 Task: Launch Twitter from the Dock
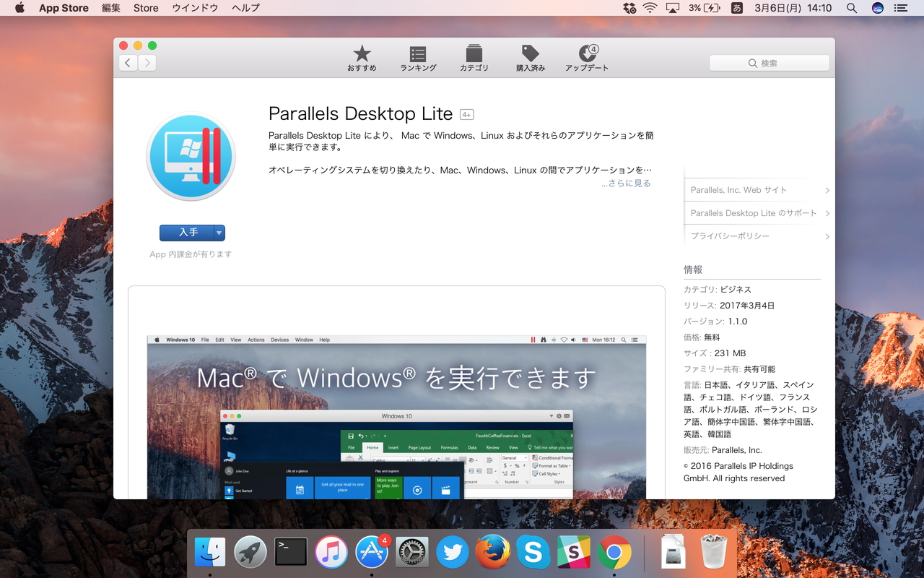(453, 551)
